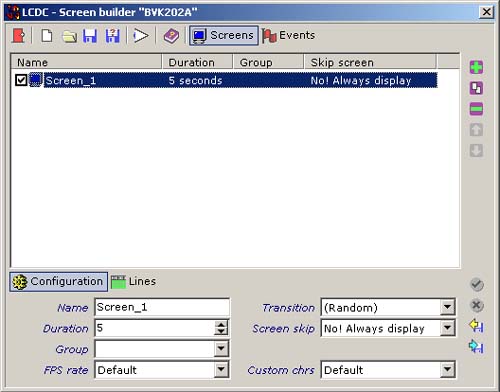The image size is (500, 392).
Task: Add a new screen with the green plus icon
Action: click(476, 67)
